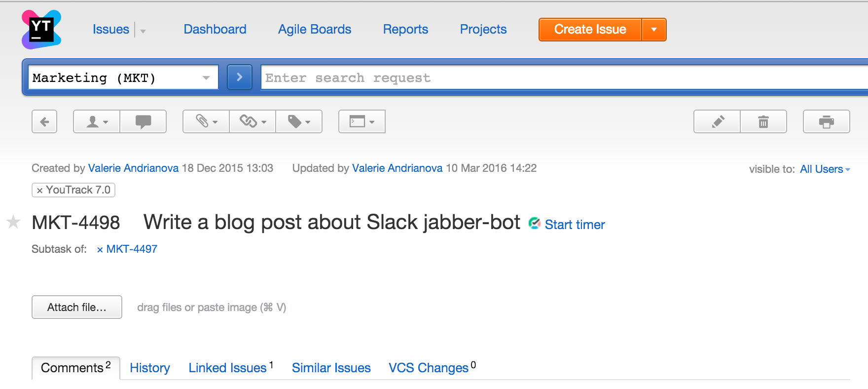Viewport: 868px width, 389px height.
Task: Click the pencil edit issue icon
Action: [x=717, y=121]
